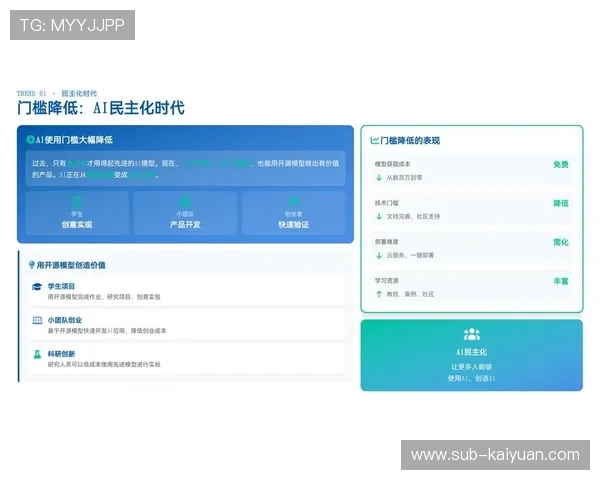Click description 用开源模型完成作业、研究项目、创意实验

104,297
